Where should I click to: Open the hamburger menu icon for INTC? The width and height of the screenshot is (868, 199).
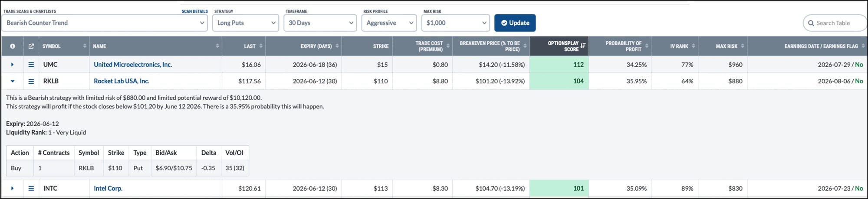click(31, 189)
